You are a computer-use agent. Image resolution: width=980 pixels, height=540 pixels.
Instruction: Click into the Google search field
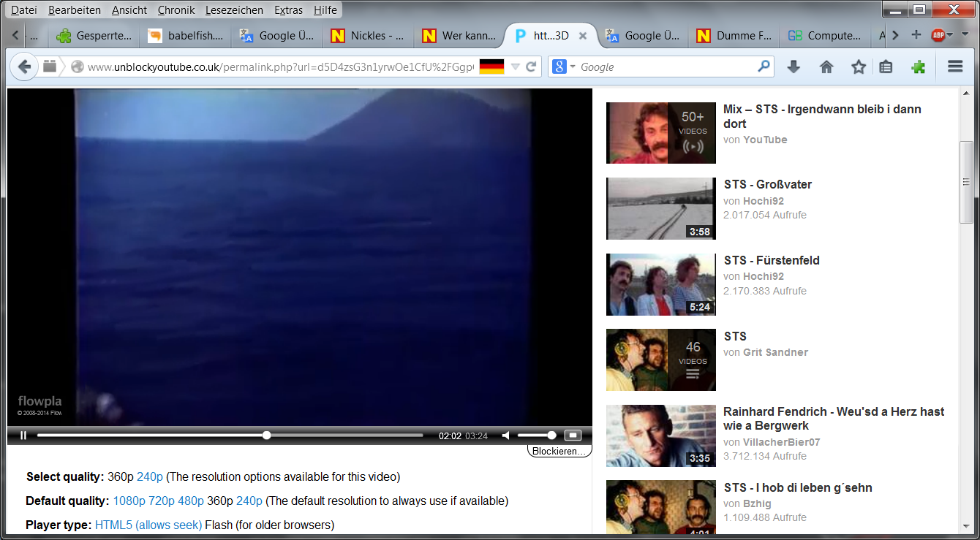(667, 66)
